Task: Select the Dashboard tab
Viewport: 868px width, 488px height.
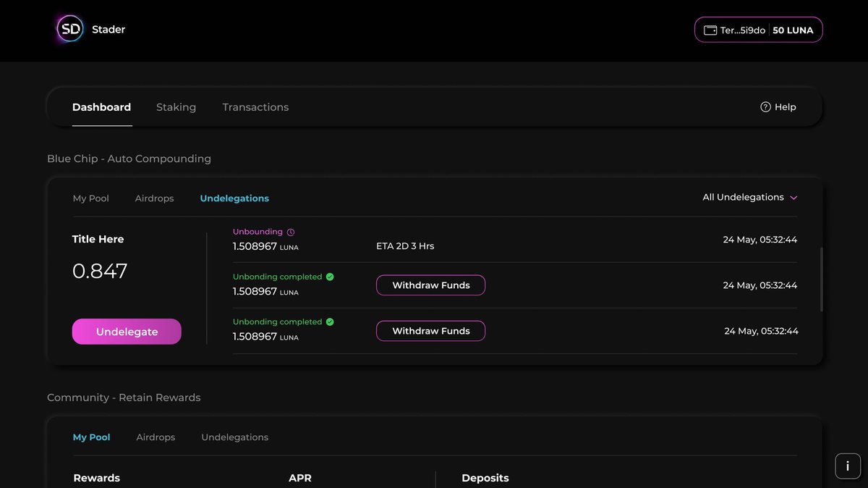Action: pos(101,106)
